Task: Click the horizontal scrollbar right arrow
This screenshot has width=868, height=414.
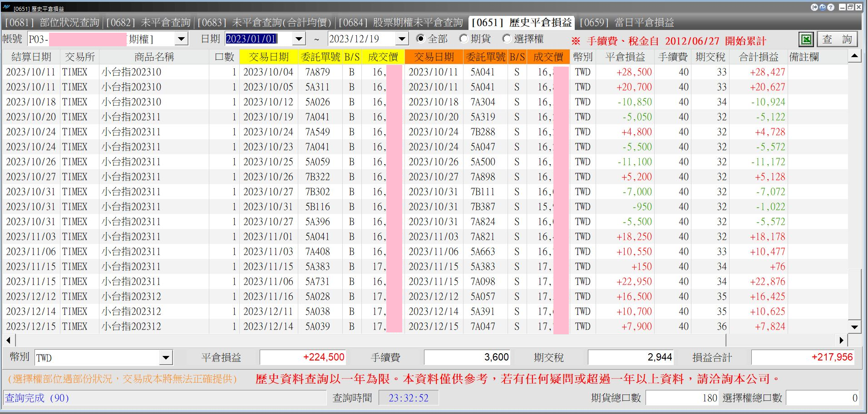Action: 842,340
